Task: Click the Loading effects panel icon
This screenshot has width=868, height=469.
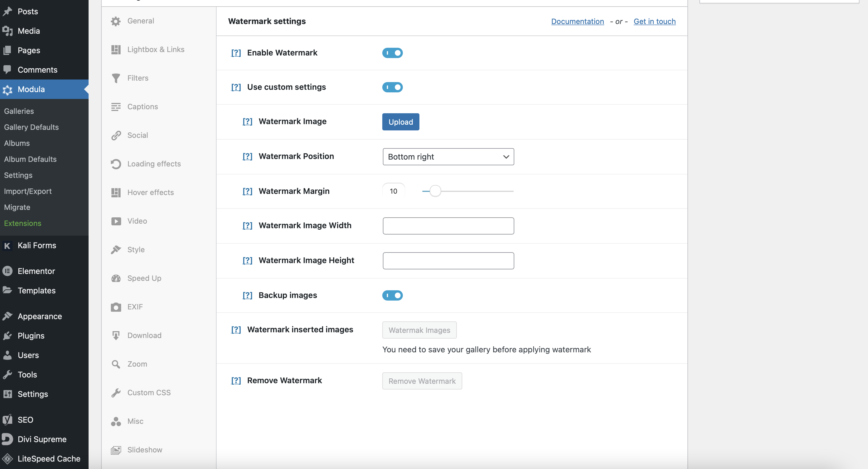Action: (116, 164)
